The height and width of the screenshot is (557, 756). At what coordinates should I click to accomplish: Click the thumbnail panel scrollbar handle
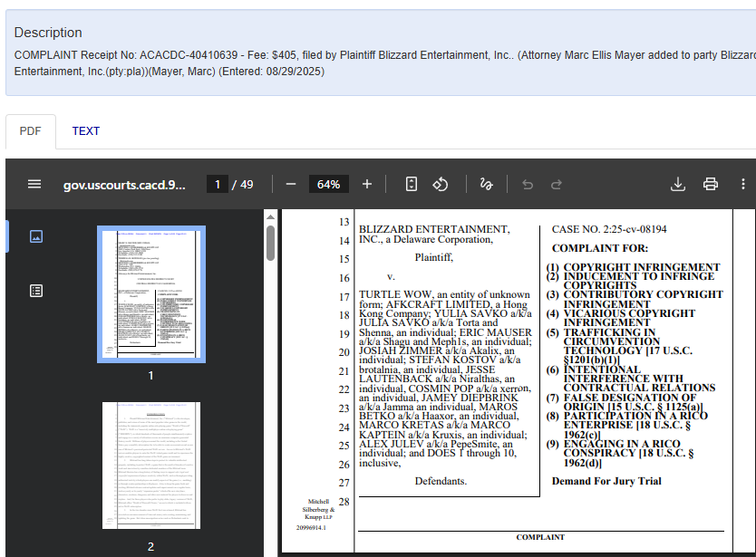coord(270,243)
